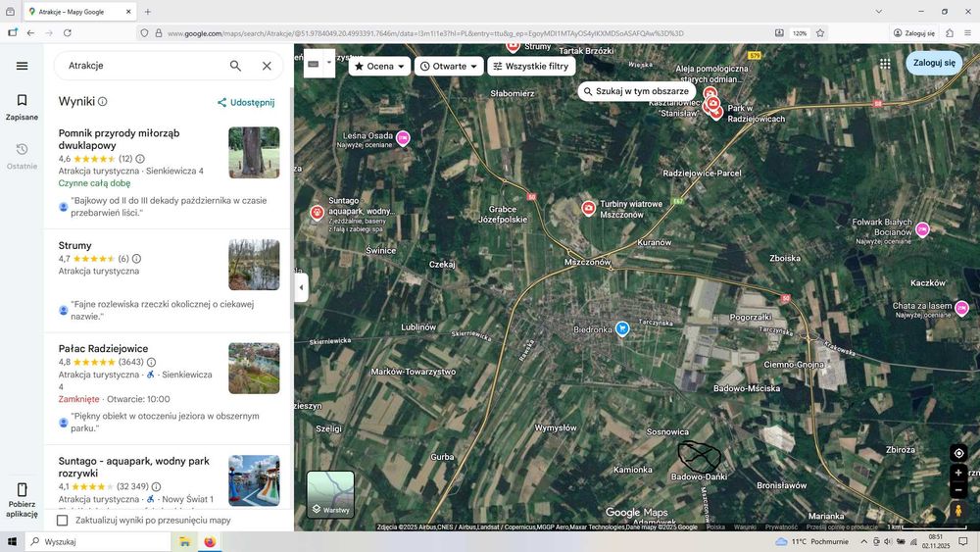
Task: Open the Firefox application menu
Action: pos(967,33)
